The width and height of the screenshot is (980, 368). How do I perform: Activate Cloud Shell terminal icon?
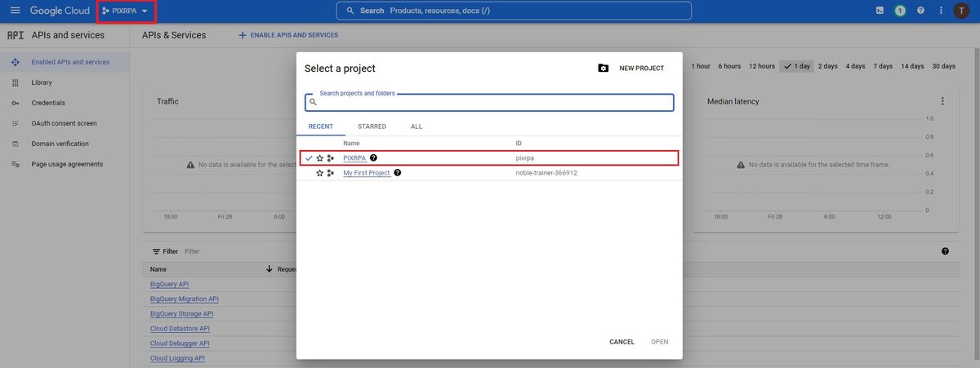(x=879, y=11)
